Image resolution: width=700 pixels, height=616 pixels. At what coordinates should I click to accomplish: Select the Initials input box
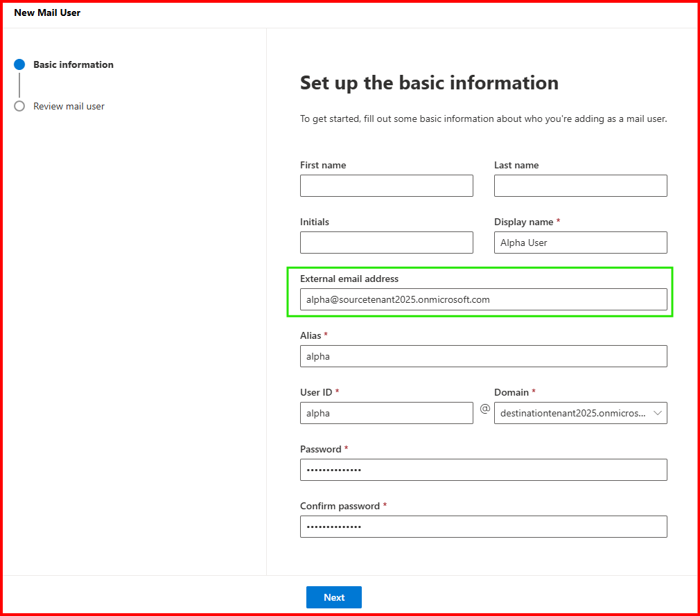[x=386, y=243]
